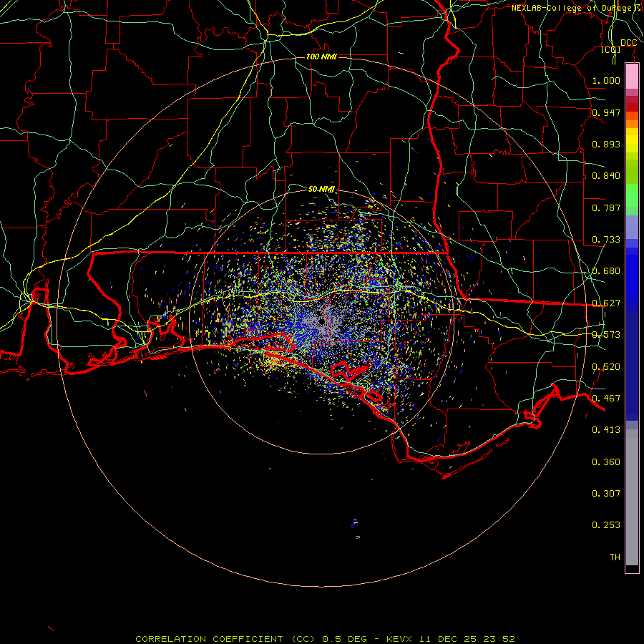644x644 pixels.
Task: Click the 0.680 scale value
Action: point(606,271)
